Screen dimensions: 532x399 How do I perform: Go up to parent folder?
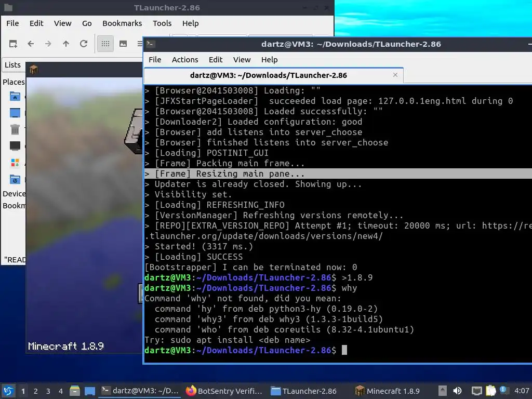pyautogui.click(x=66, y=44)
